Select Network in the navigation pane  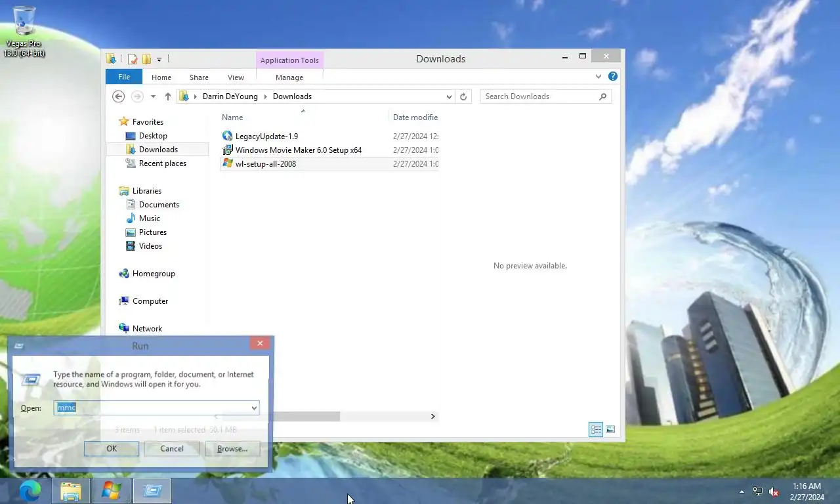tap(147, 329)
